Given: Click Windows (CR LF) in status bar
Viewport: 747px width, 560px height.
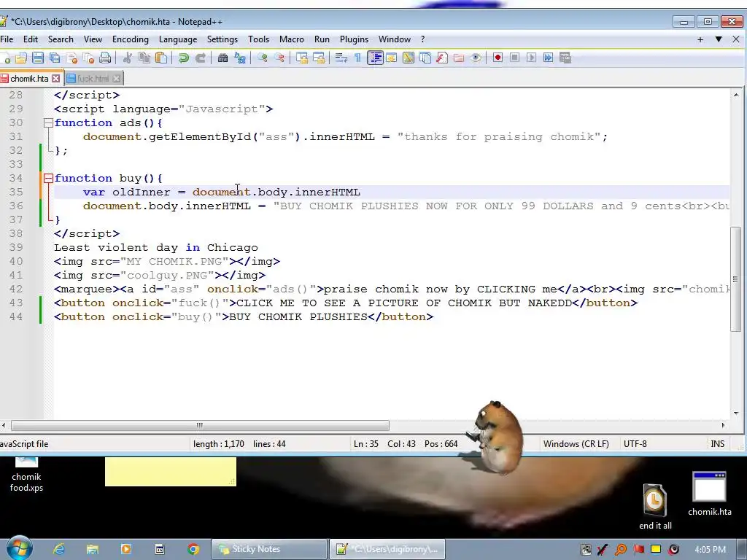Looking at the screenshot, I should pyautogui.click(x=576, y=444).
